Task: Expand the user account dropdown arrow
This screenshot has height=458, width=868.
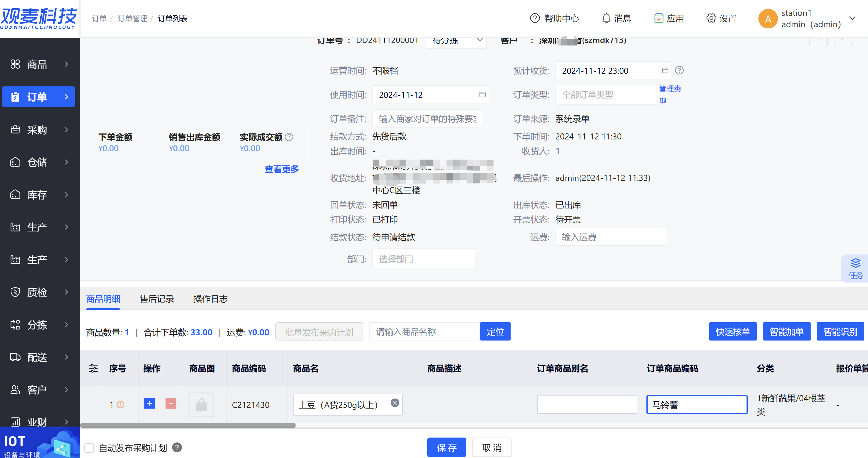Action: [852, 18]
